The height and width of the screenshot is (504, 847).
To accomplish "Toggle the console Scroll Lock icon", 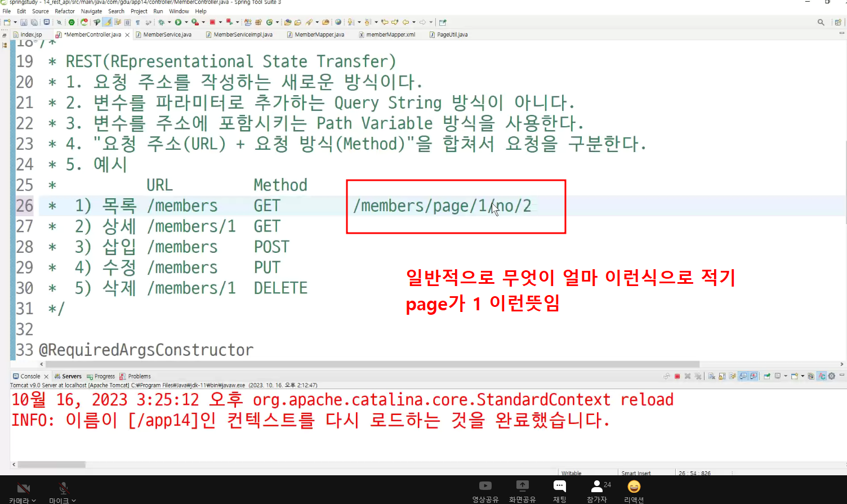I will [x=722, y=376].
